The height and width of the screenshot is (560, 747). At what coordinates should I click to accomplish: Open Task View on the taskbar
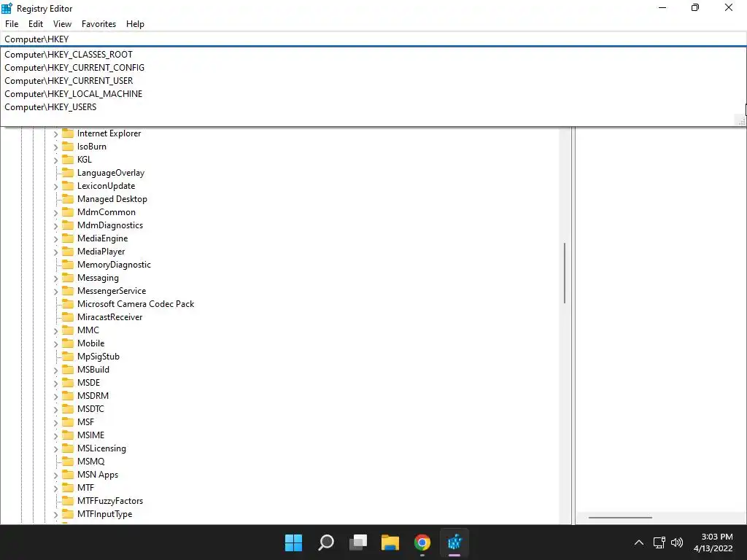coord(358,542)
